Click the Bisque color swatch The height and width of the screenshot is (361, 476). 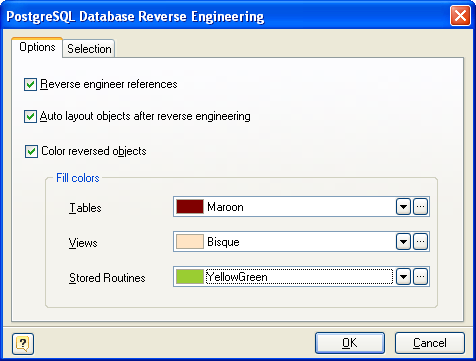click(190, 242)
